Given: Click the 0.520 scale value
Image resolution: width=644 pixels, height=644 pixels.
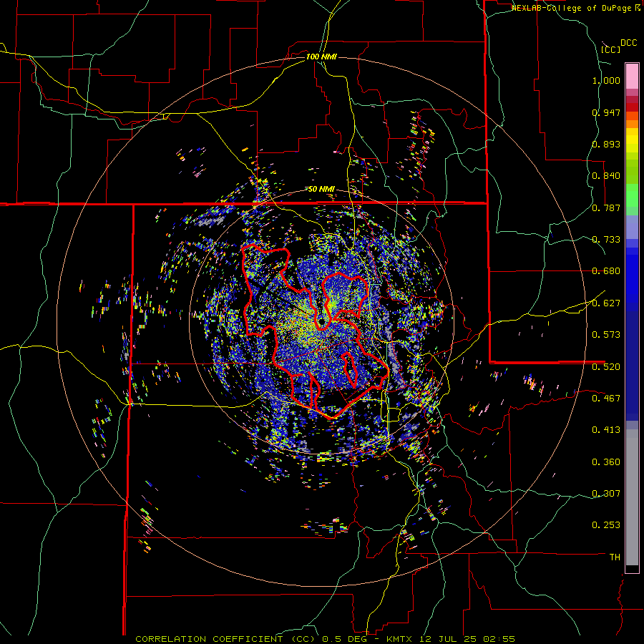Looking at the screenshot, I should (x=606, y=367).
